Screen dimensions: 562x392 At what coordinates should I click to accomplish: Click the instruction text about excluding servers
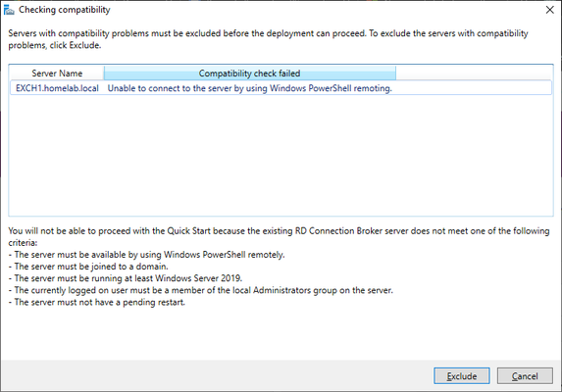268,39
